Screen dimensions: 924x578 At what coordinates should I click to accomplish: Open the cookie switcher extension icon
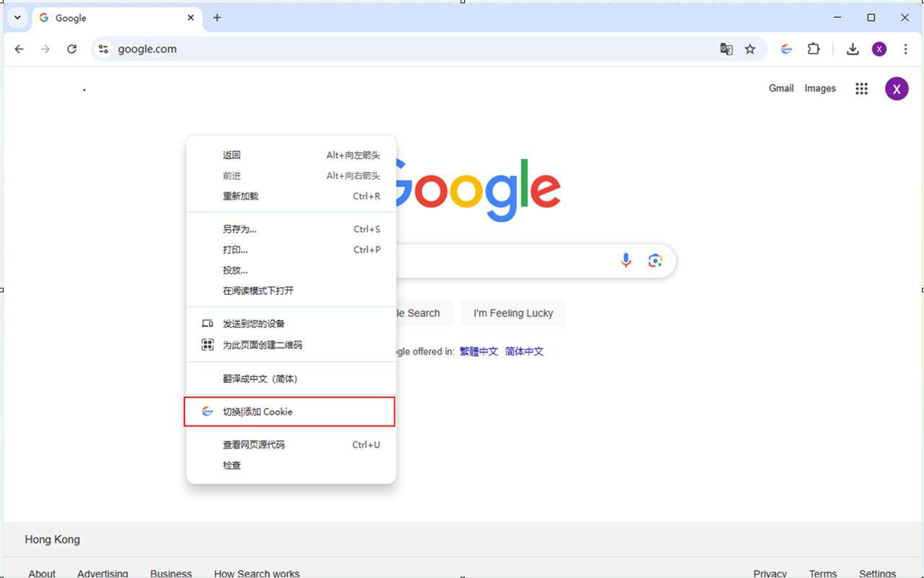786,48
